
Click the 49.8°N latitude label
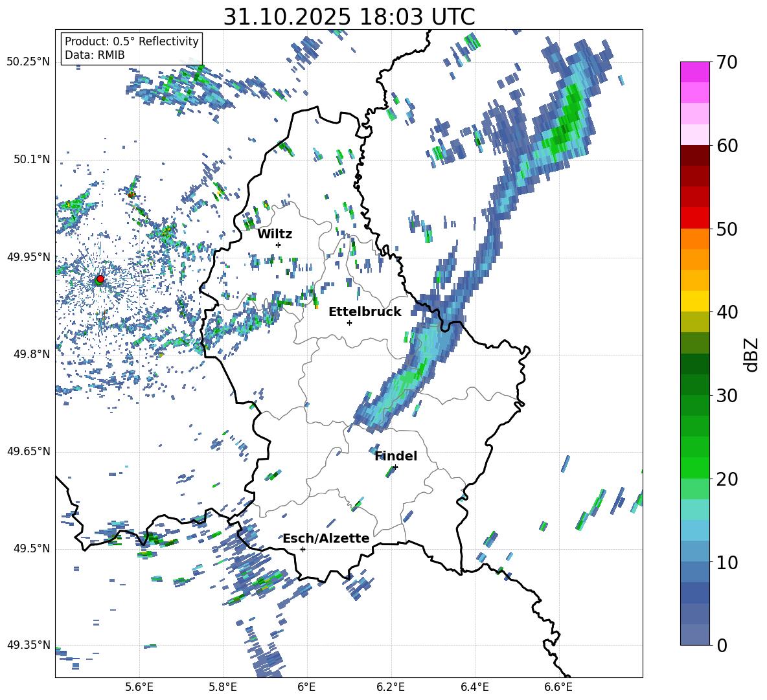(x=32, y=354)
